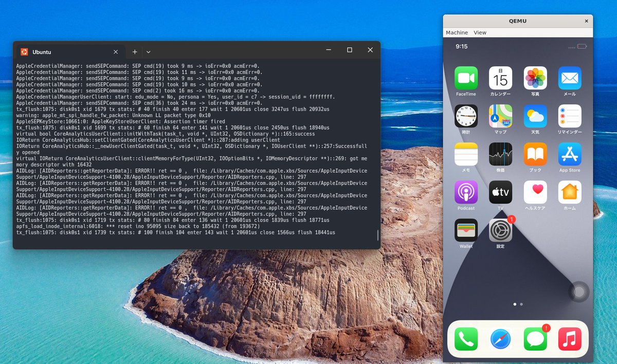Add a new terminal tab
Image resolution: width=617 pixels, height=364 pixels.
[x=135, y=51]
